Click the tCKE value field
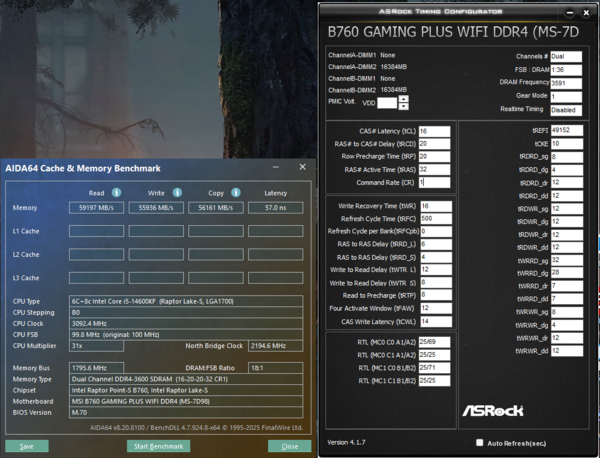The height and width of the screenshot is (458, 600). tap(567, 144)
